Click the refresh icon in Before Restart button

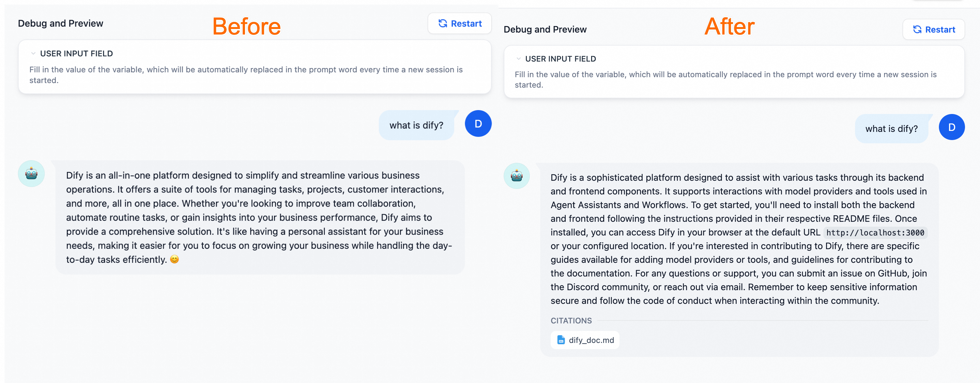pos(442,23)
